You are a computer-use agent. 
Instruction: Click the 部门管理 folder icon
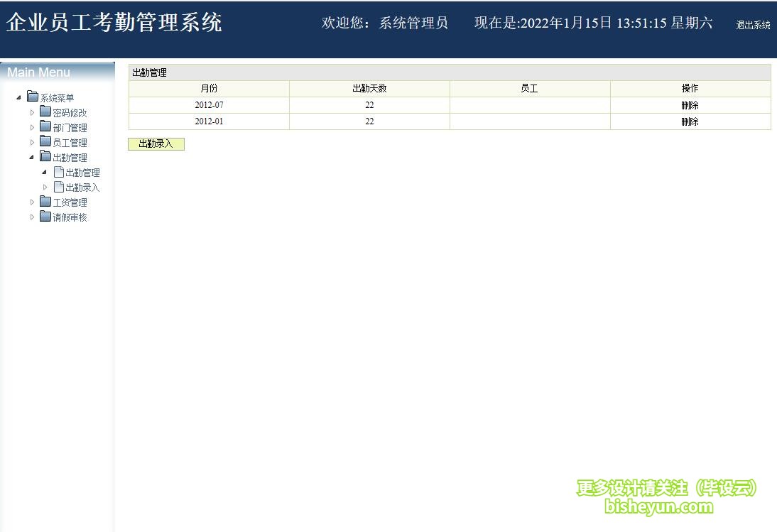click(45, 127)
